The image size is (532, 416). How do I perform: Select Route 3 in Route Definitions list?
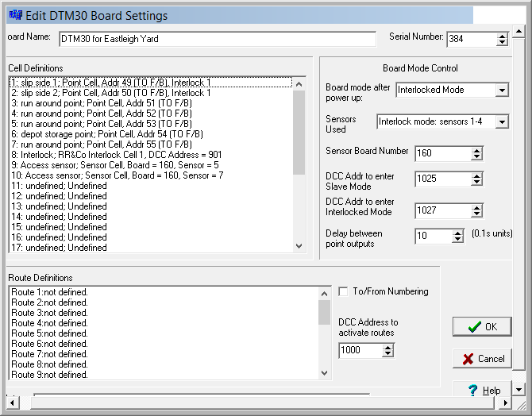click(x=49, y=313)
